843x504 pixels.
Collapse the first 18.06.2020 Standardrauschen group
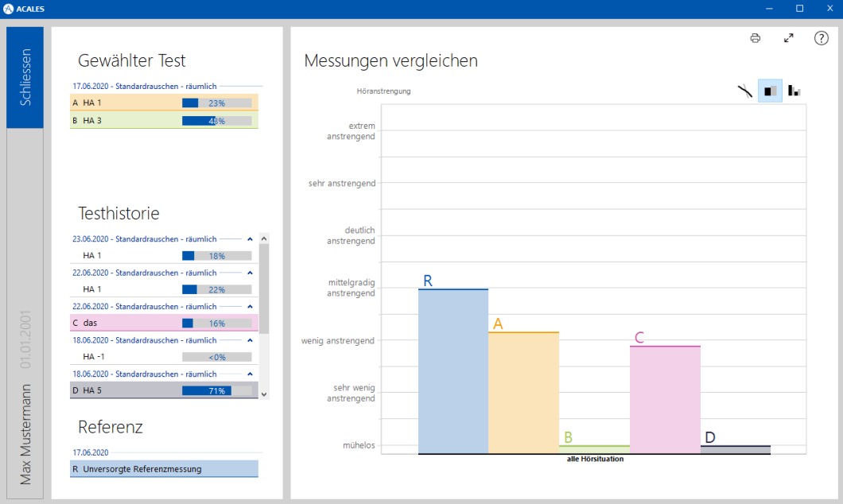[x=250, y=340]
